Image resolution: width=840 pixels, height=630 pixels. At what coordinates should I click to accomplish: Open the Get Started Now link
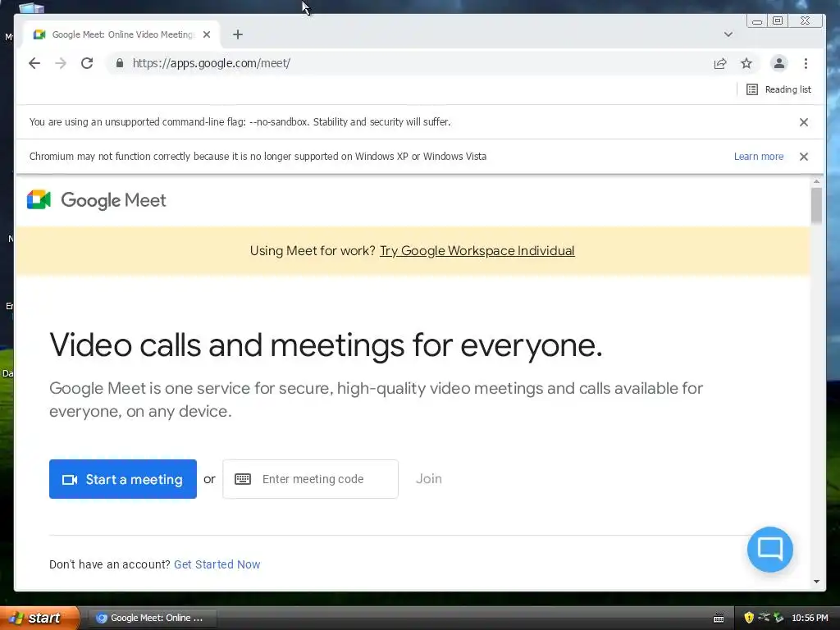(x=217, y=564)
